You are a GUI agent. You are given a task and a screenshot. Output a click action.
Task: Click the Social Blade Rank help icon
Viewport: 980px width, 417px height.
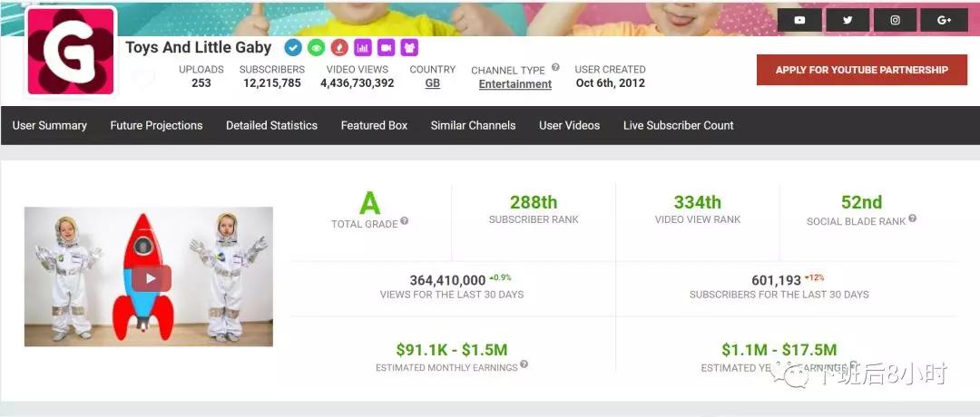913,218
